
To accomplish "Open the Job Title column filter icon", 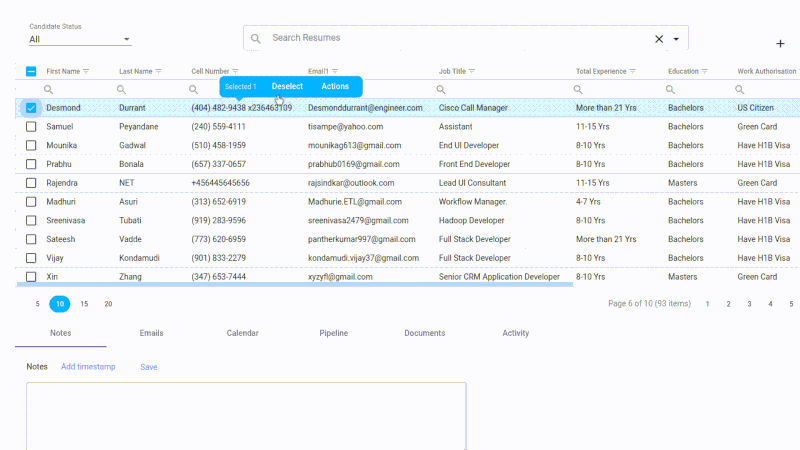I will pos(472,72).
